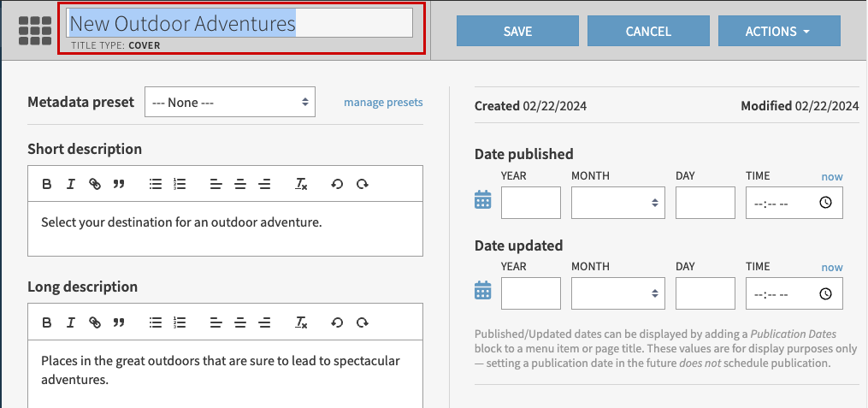
Task: Open the Date updated calendar picker
Action: pos(483,291)
